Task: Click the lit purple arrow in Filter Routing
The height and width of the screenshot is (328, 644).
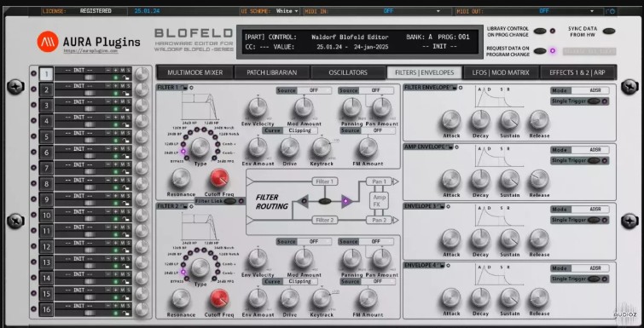Action: tap(346, 201)
